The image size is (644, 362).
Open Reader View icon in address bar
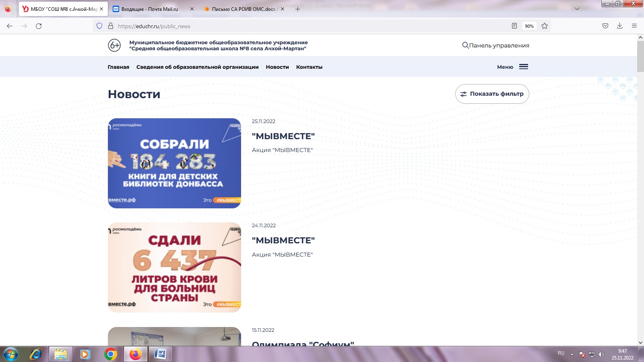[514, 26]
